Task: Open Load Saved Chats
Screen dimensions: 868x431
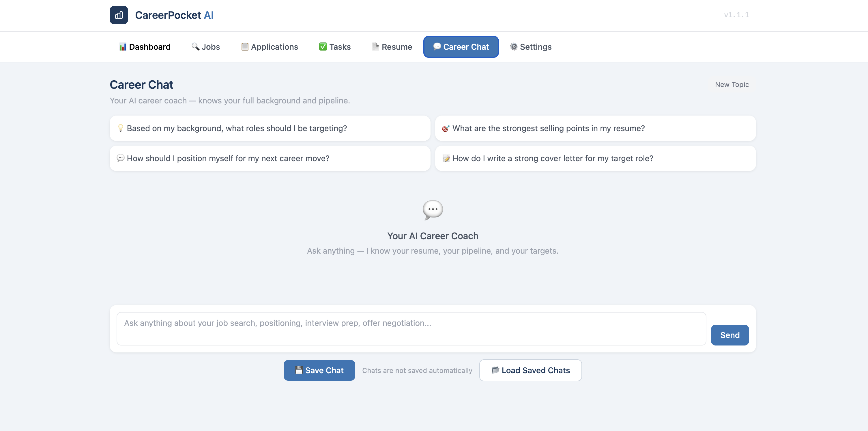Action: tap(530, 370)
